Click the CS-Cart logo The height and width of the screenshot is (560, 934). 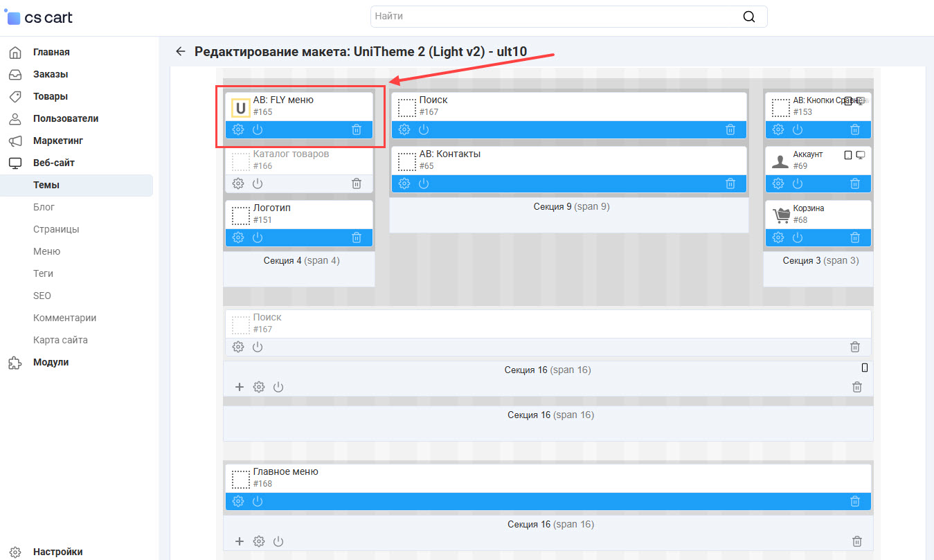[x=39, y=17]
